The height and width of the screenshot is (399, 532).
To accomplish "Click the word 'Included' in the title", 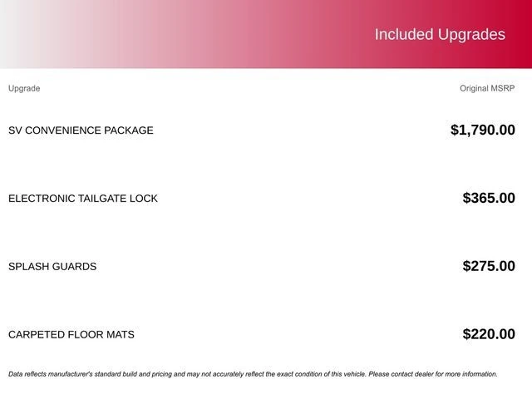I will pos(404,34).
